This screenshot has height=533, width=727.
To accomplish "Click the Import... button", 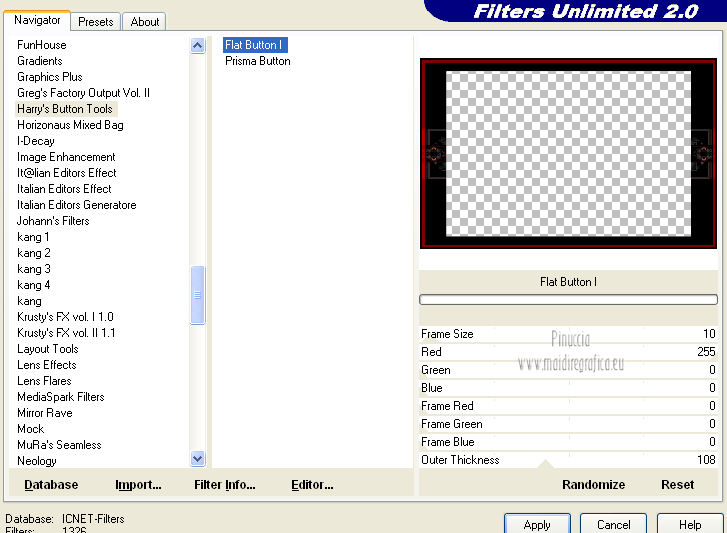I will pyautogui.click(x=138, y=485).
